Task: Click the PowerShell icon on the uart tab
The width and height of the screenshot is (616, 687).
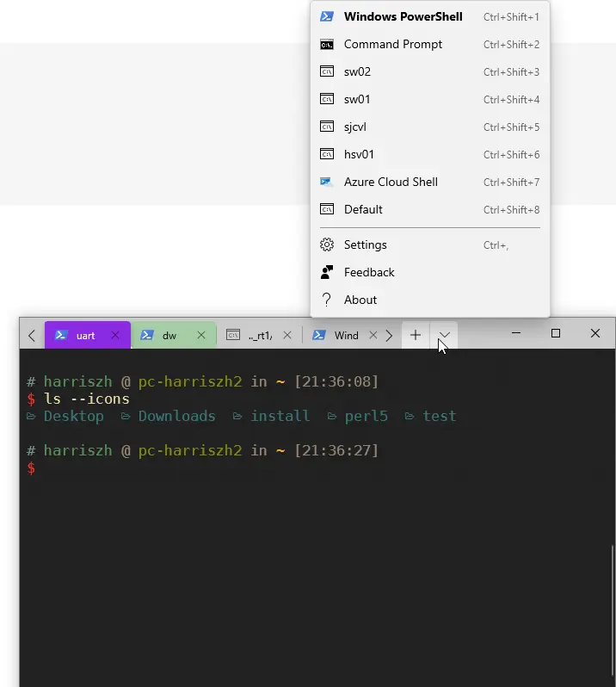Action: (x=61, y=335)
